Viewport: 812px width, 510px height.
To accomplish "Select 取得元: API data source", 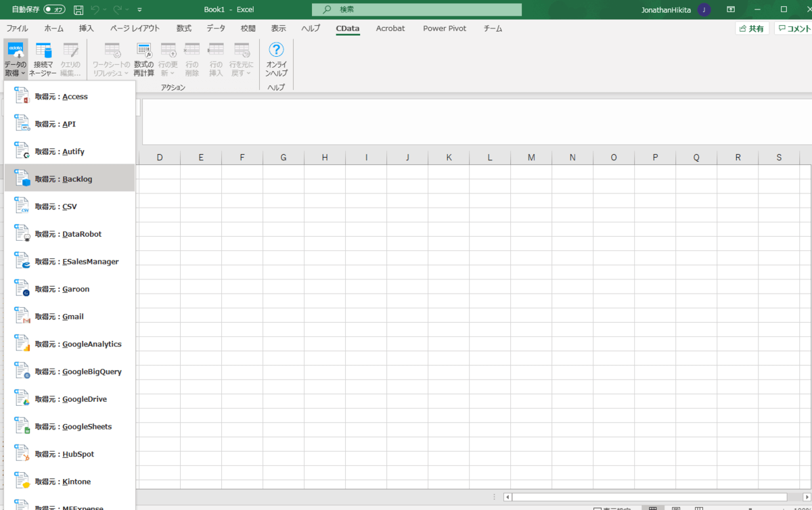I will click(70, 124).
